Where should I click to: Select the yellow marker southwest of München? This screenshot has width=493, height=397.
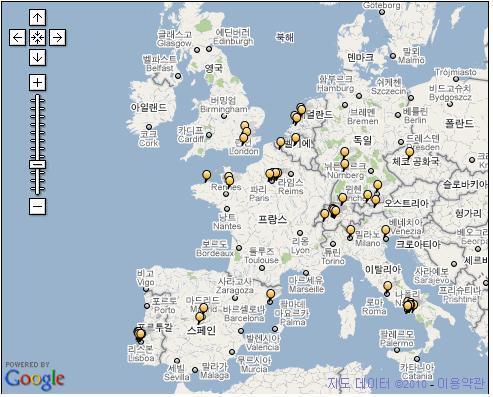pyautogui.click(x=343, y=199)
